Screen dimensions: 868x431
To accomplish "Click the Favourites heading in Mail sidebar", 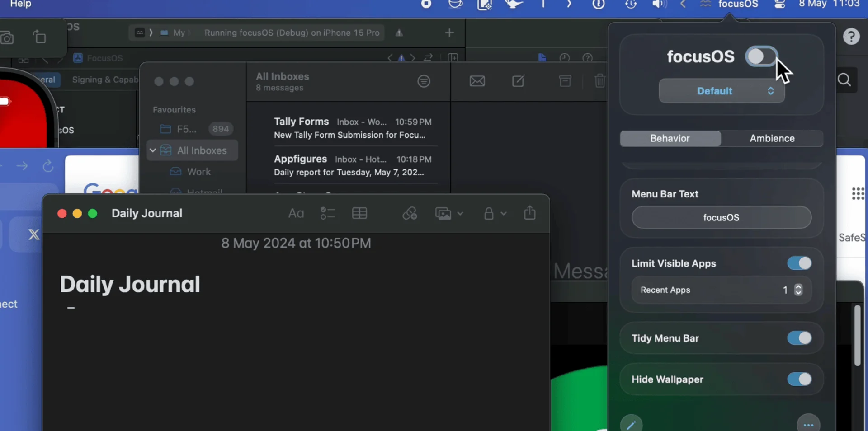I will click(174, 110).
